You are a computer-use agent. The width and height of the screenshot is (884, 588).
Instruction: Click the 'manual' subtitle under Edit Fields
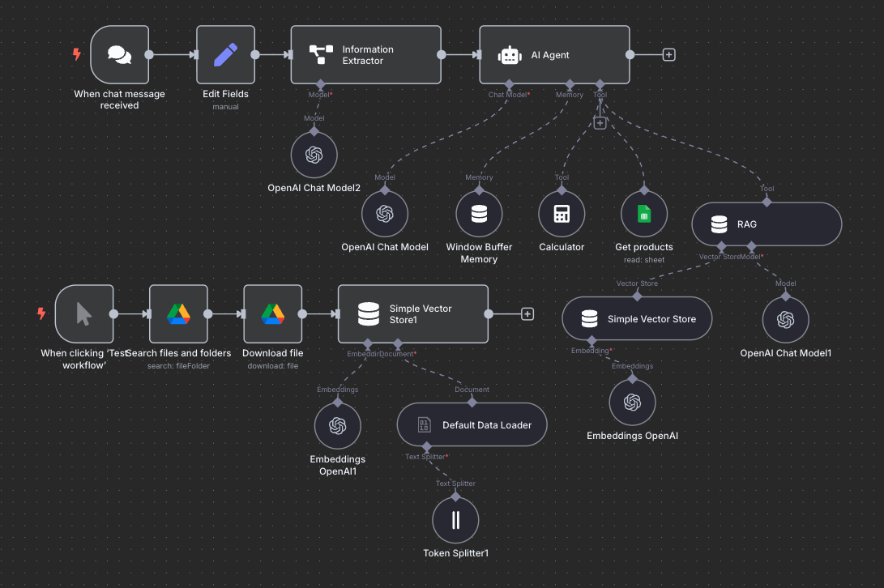click(x=225, y=107)
